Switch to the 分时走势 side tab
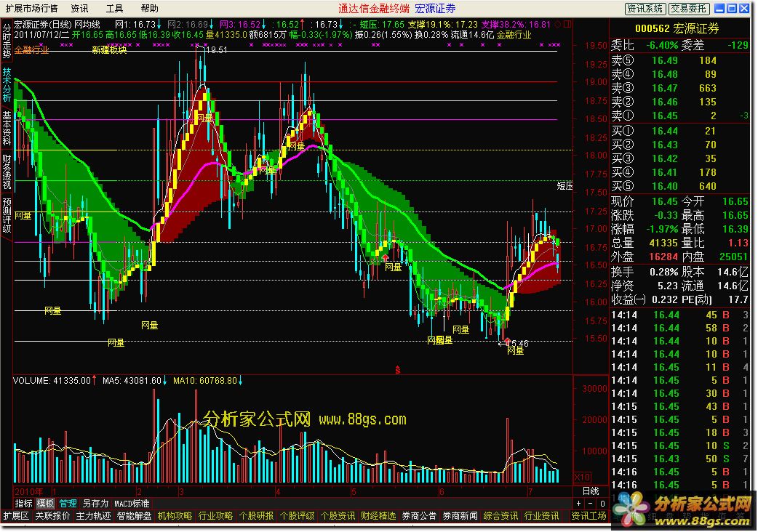This screenshot has height=532, width=758. tap(7, 41)
